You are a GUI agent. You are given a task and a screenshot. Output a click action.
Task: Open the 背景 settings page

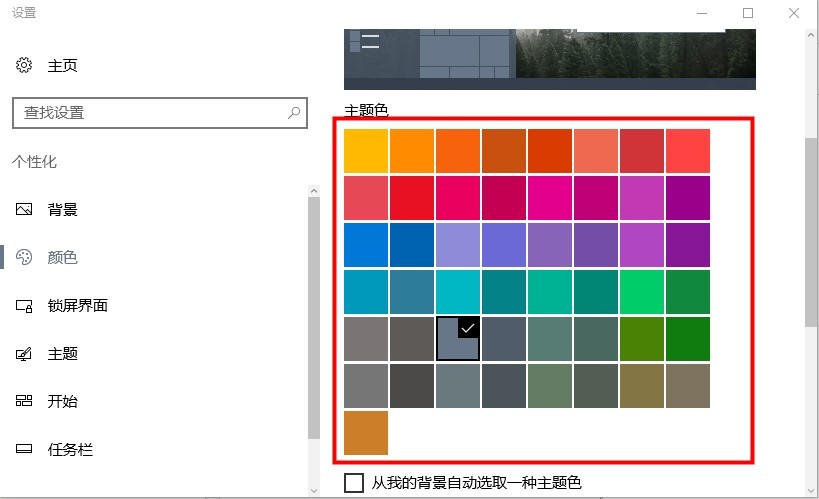(x=63, y=210)
